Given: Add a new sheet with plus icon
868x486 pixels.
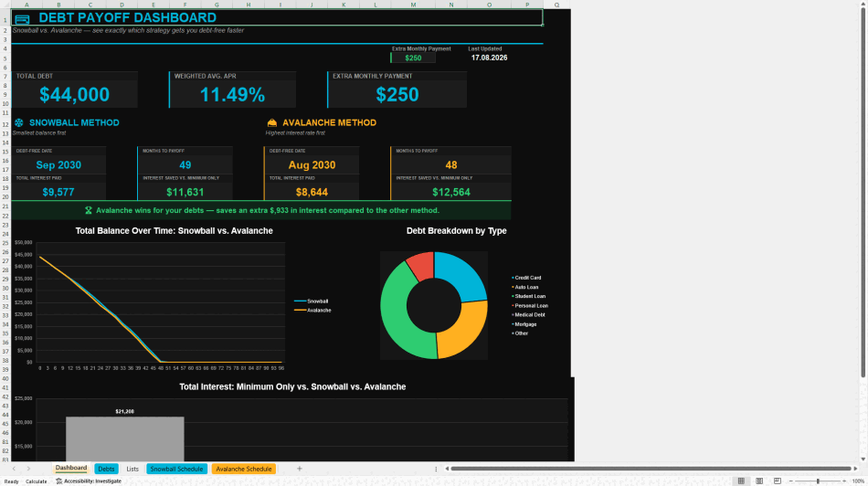Looking at the screenshot, I should 300,469.
